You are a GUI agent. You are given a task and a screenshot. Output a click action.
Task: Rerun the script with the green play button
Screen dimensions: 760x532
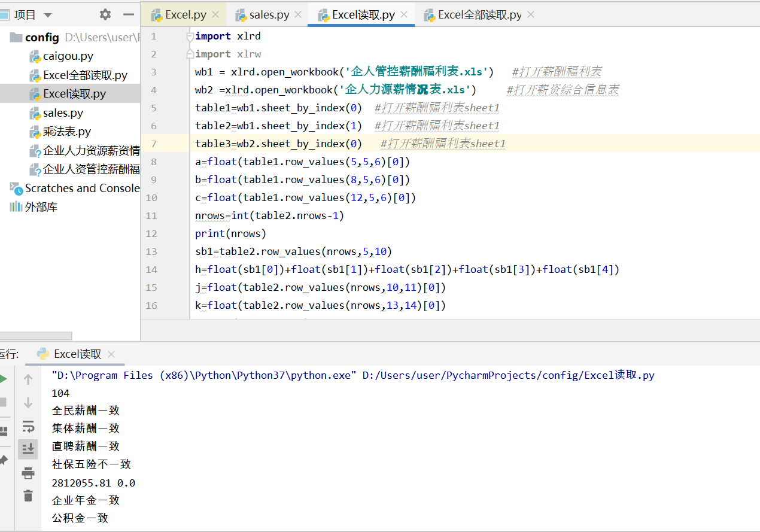[2, 379]
